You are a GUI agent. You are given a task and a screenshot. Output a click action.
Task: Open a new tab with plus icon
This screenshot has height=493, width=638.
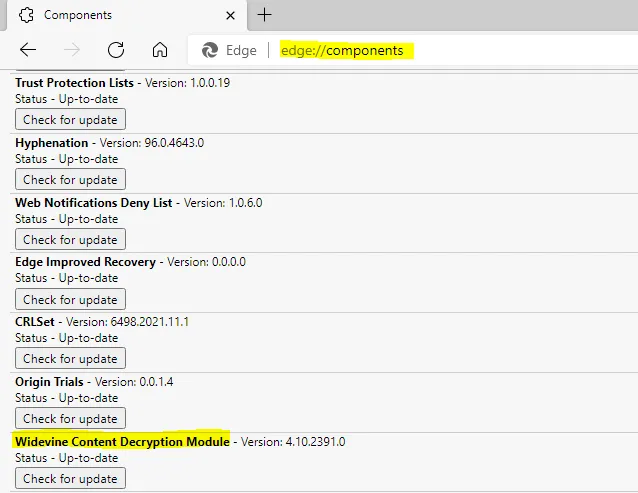264,15
